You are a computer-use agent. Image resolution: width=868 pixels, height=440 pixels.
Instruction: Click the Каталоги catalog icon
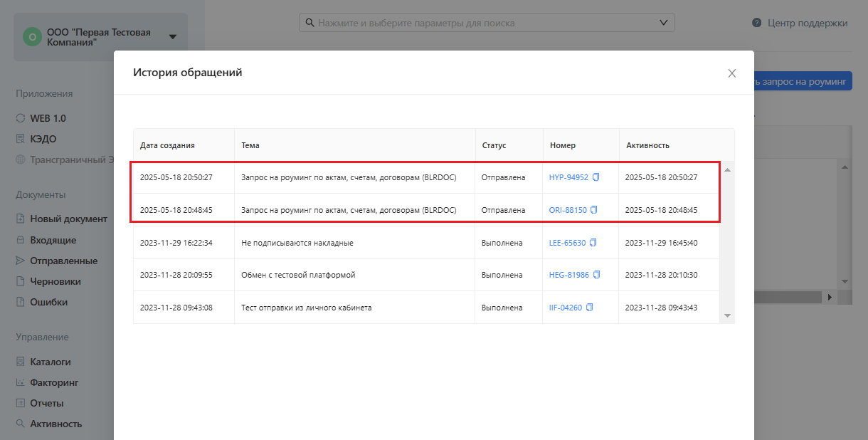[x=21, y=362]
